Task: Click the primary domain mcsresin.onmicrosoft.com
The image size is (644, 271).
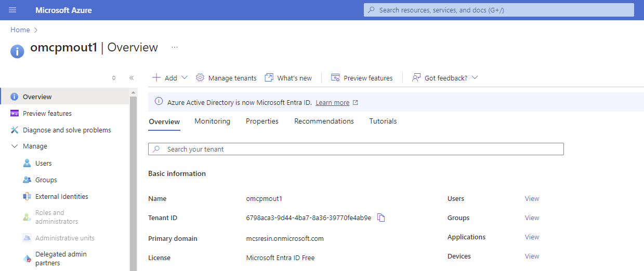Action: [x=285, y=239]
